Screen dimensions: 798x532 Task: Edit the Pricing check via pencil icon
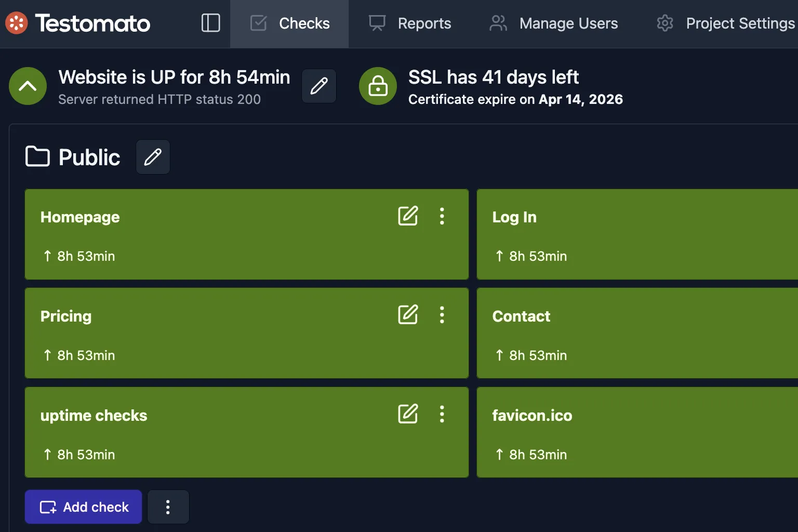408,315
